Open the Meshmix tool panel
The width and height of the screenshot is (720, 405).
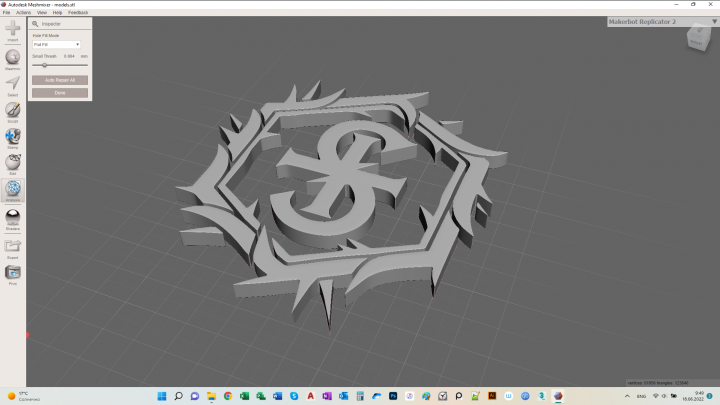pos(13,60)
